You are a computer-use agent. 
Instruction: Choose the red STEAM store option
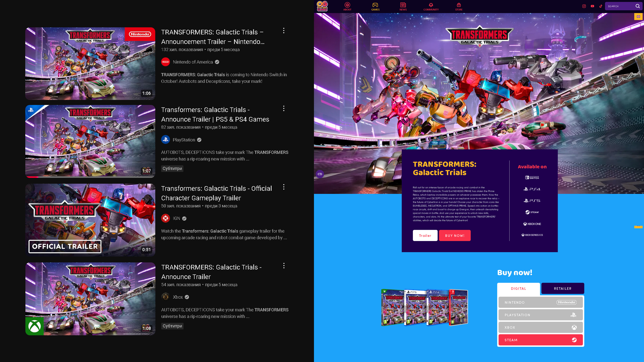(x=541, y=340)
